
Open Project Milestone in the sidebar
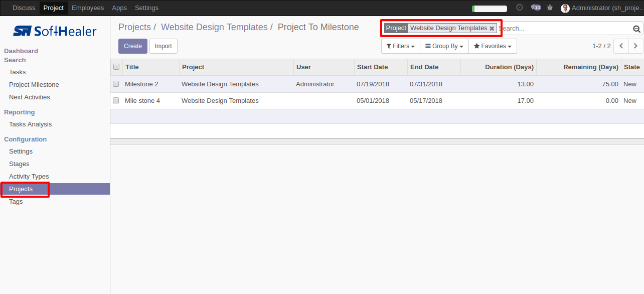(34, 85)
